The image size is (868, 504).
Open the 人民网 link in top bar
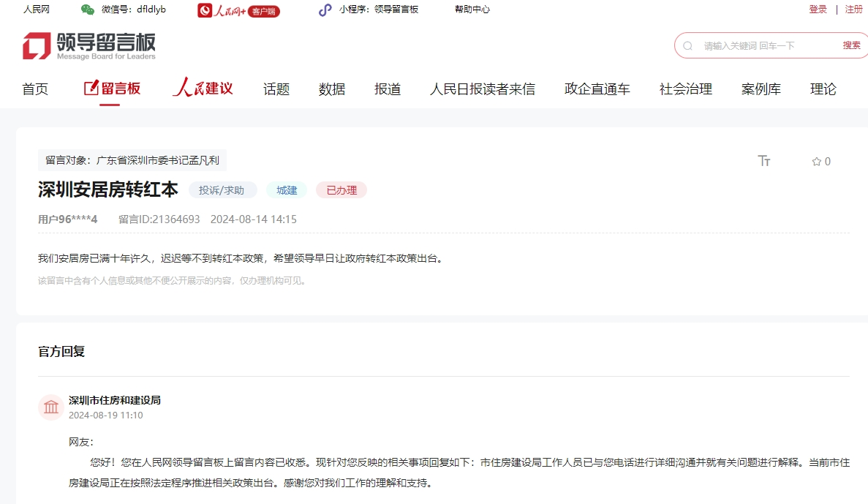pos(37,10)
